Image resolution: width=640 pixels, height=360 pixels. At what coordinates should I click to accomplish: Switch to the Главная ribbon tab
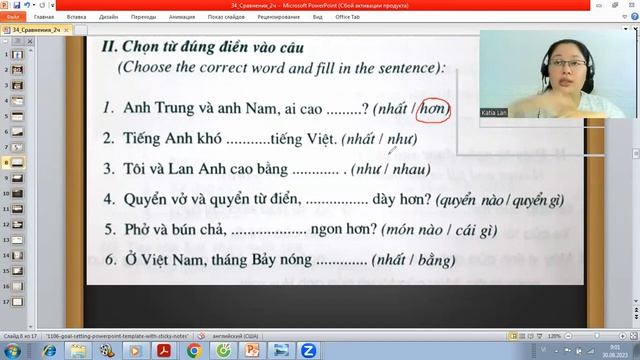44,17
